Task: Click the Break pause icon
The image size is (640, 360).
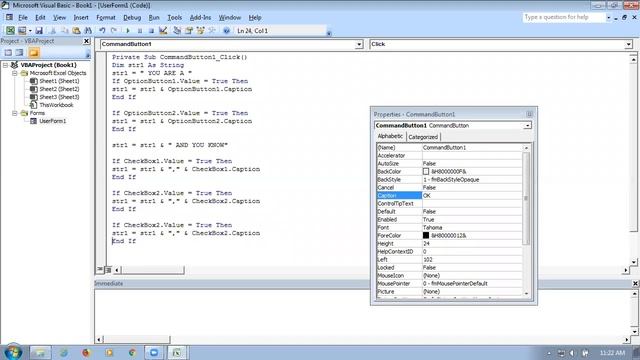Action: (x=140, y=31)
